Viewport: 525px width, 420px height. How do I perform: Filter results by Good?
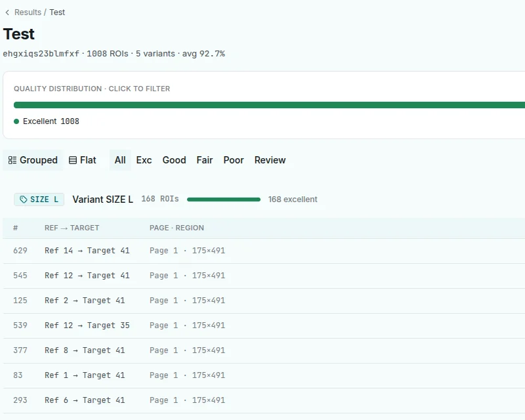[174, 160]
